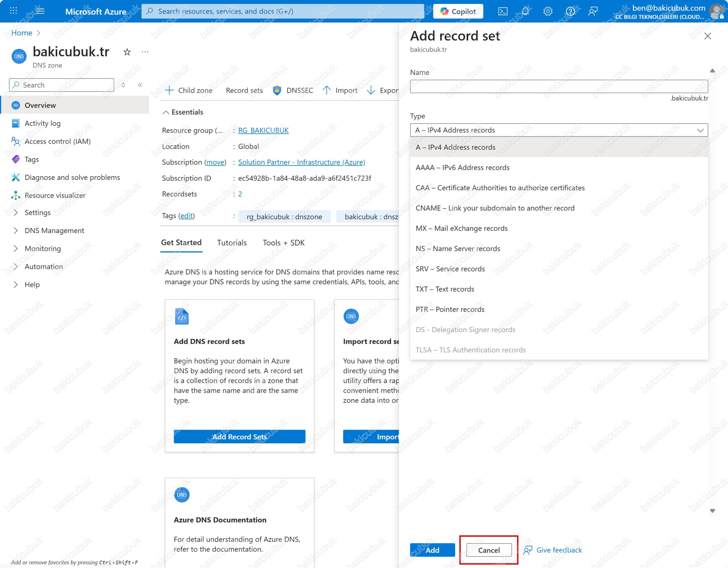Open portal settings gear icon

548,11
